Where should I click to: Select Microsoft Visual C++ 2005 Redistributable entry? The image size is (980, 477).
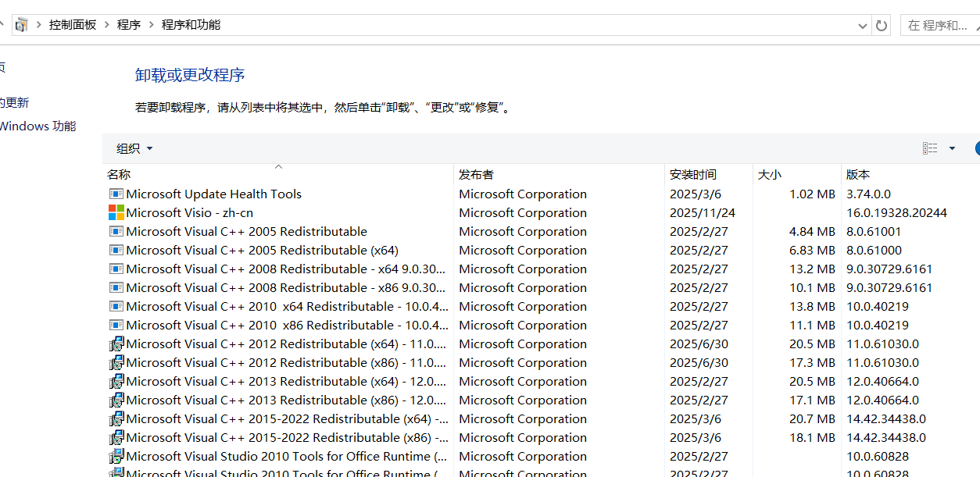coord(246,231)
